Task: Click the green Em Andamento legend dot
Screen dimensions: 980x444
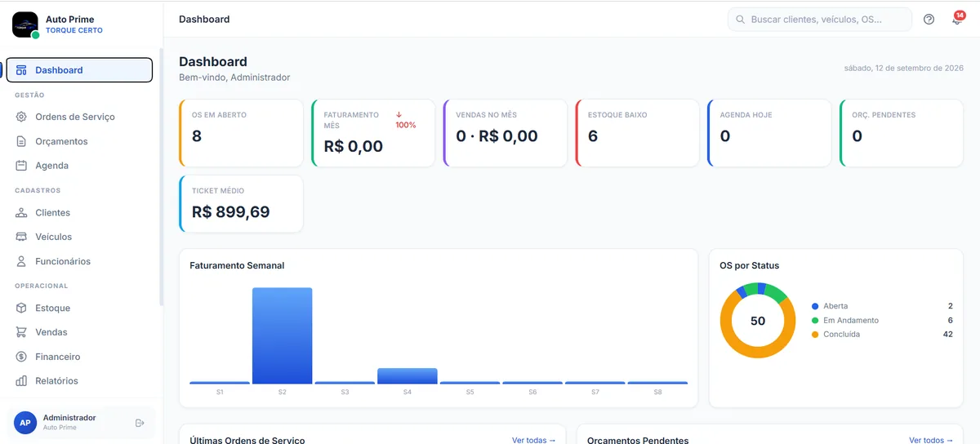Action: (815, 320)
